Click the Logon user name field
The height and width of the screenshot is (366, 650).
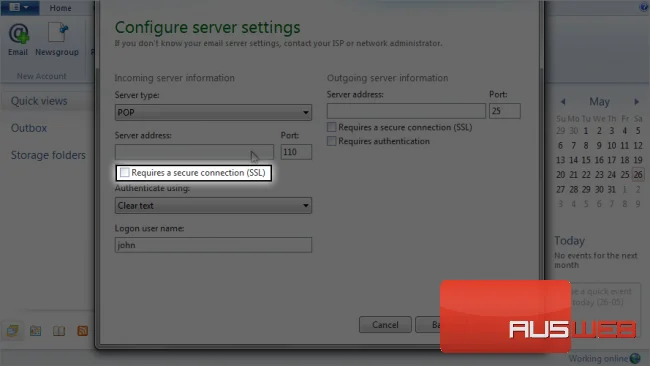point(213,245)
